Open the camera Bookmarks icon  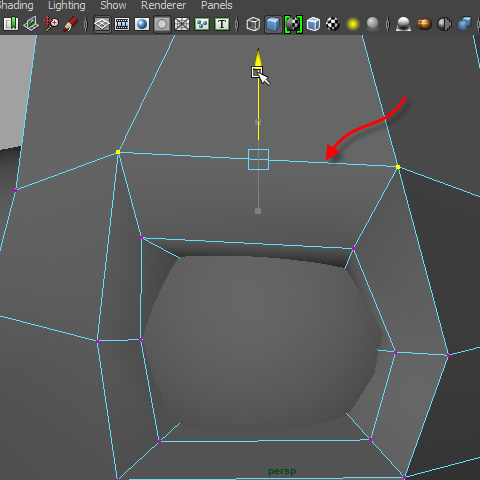11,24
